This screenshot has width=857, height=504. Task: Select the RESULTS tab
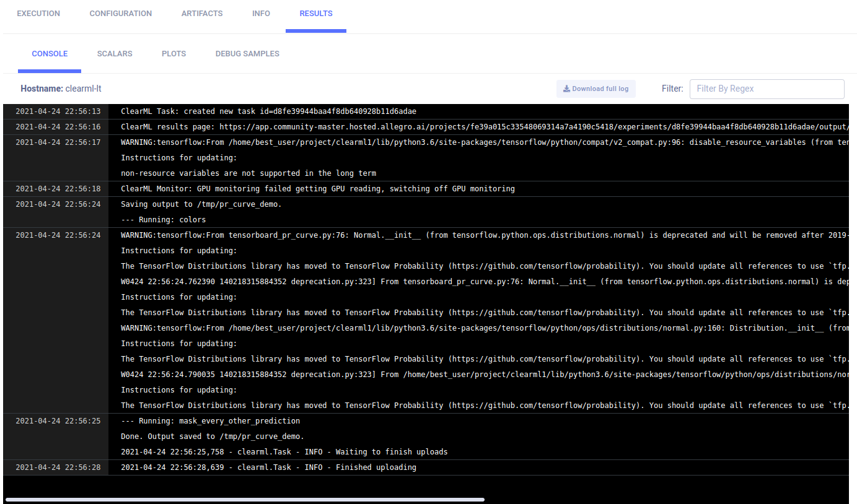click(316, 14)
